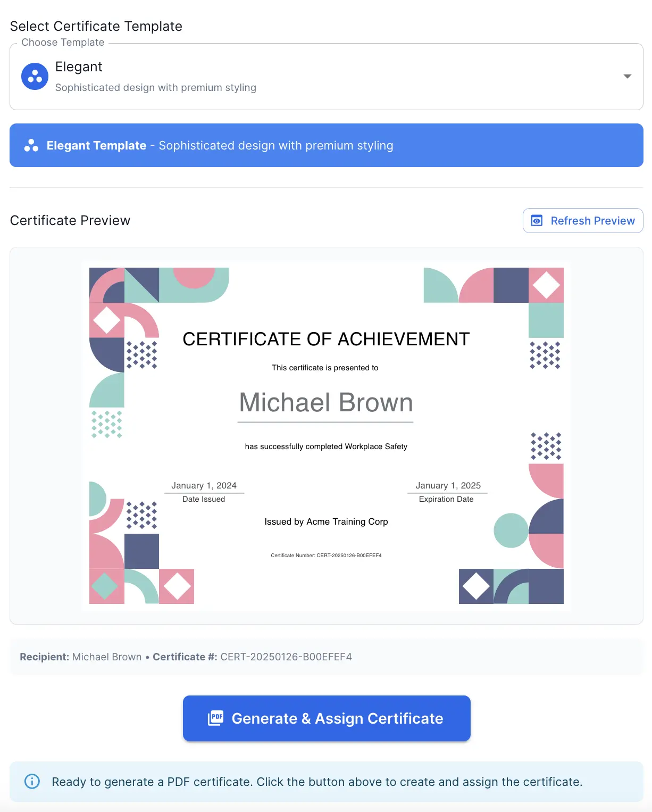
Task: Click the info icon in the ready banner
Action: click(32, 781)
